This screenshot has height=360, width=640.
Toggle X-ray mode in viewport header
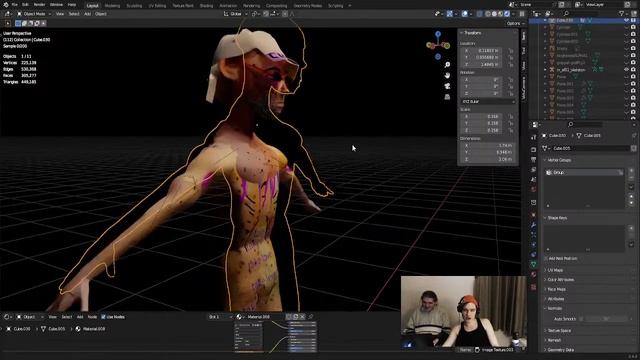(x=480, y=14)
